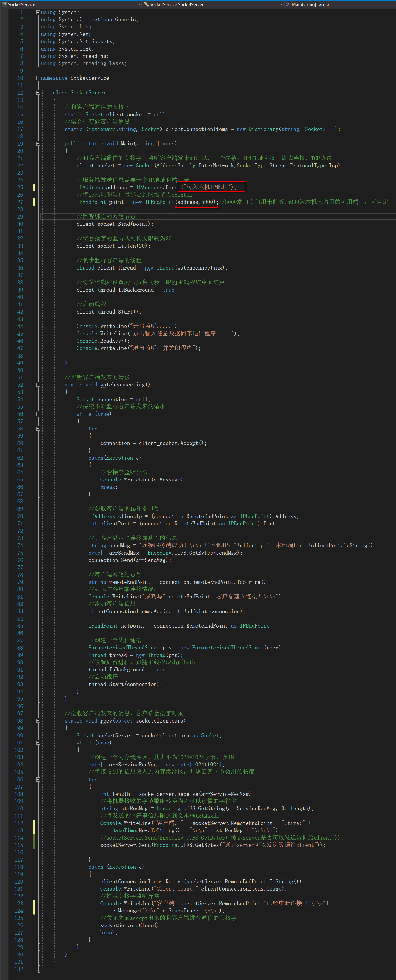Collapse the watchconnecting method block
396x980 pixels.
point(38,385)
